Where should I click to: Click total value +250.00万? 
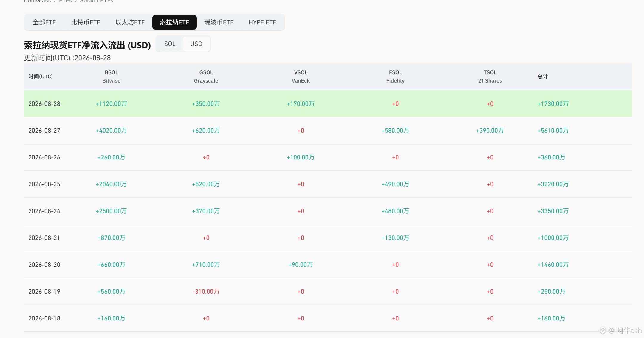coord(551,292)
